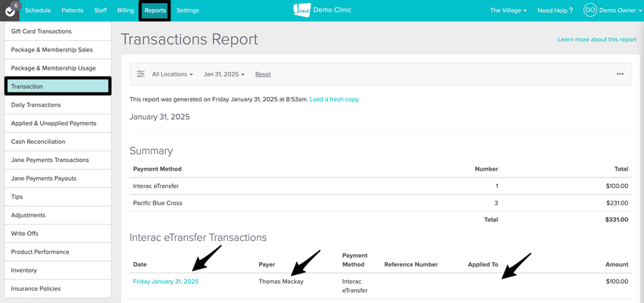
Task: Open the Tips report
Action: (x=58, y=197)
